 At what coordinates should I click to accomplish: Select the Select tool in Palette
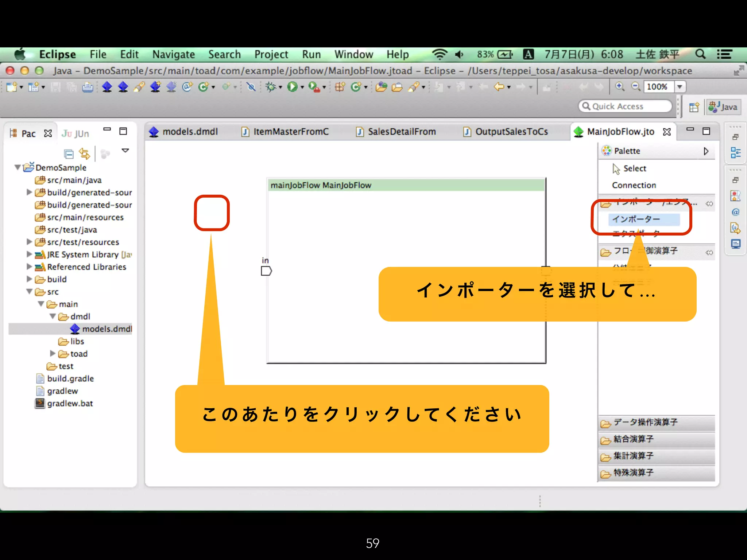(634, 168)
